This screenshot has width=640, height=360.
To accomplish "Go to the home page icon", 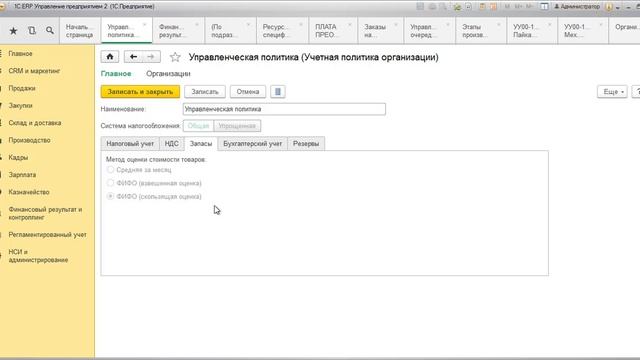I will (x=110, y=57).
